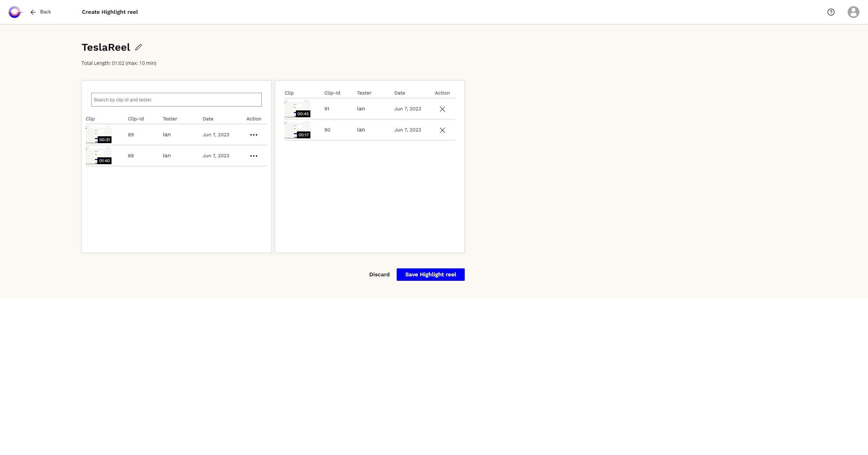The height and width of the screenshot is (455, 868).
Task: Click the TeslaReel title text
Action: click(x=106, y=47)
